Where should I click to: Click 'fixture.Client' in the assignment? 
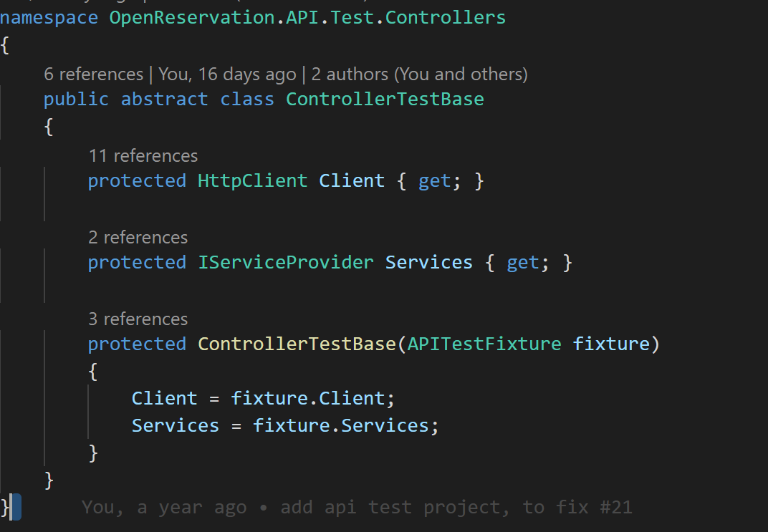(307, 398)
